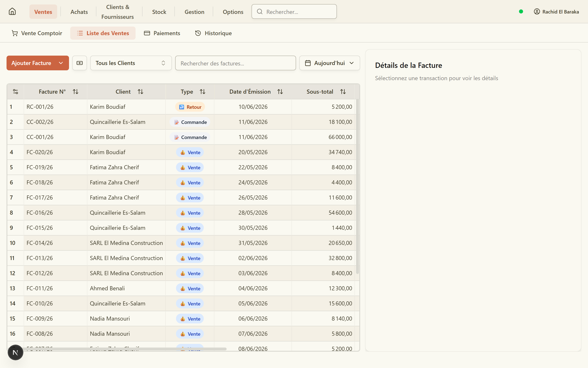Click Vente badge for FC-012/26
Screen dimensions: 588x368
[190, 273]
